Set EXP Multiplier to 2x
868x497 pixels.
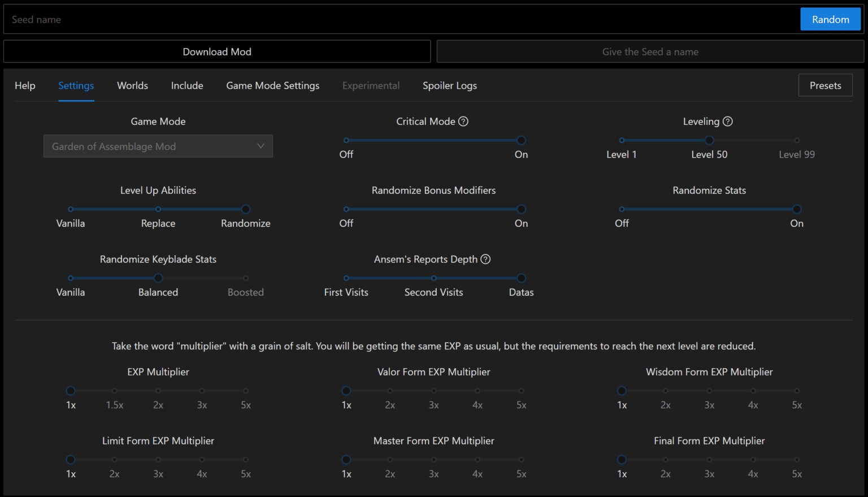[158, 391]
